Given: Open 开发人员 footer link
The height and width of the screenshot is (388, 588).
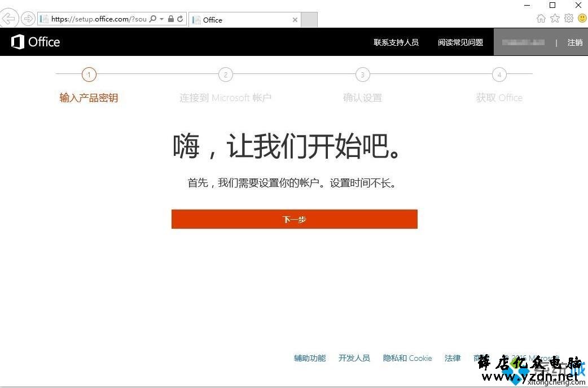Looking at the screenshot, I should point(354,358).
